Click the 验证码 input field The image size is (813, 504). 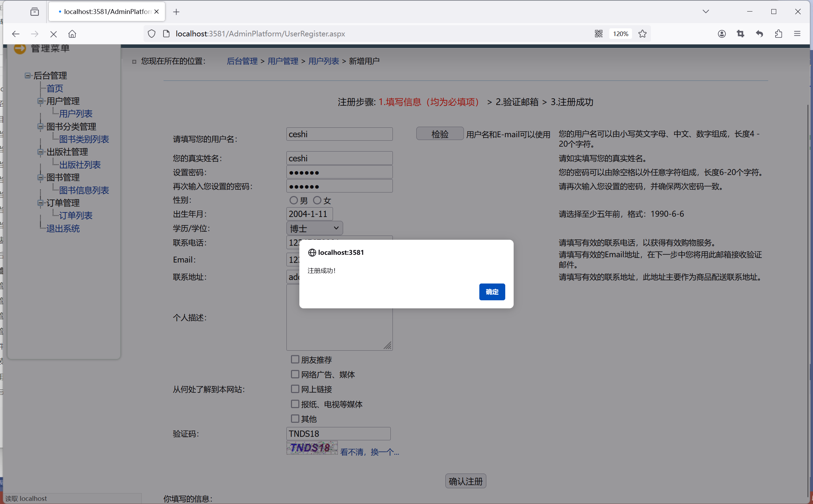tap(338, 434)
